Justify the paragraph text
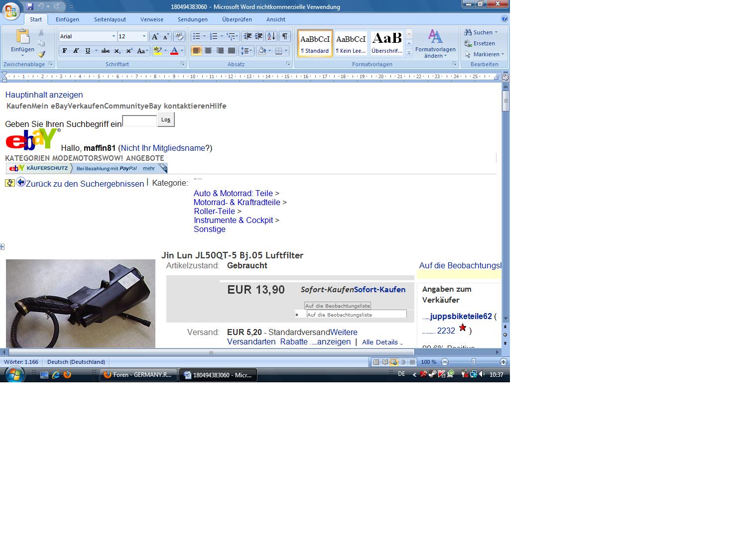The height and width of the screenshot is (560, 747). pos(232,51)
